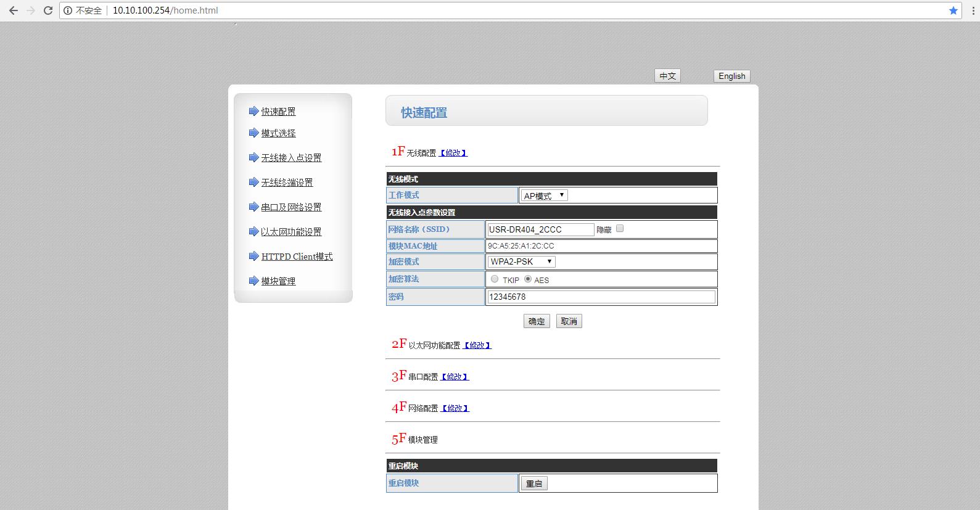Open 串口及网络设置 in the sidebar
This screenshot has width=980, height=510.
(x=291, y=207)
